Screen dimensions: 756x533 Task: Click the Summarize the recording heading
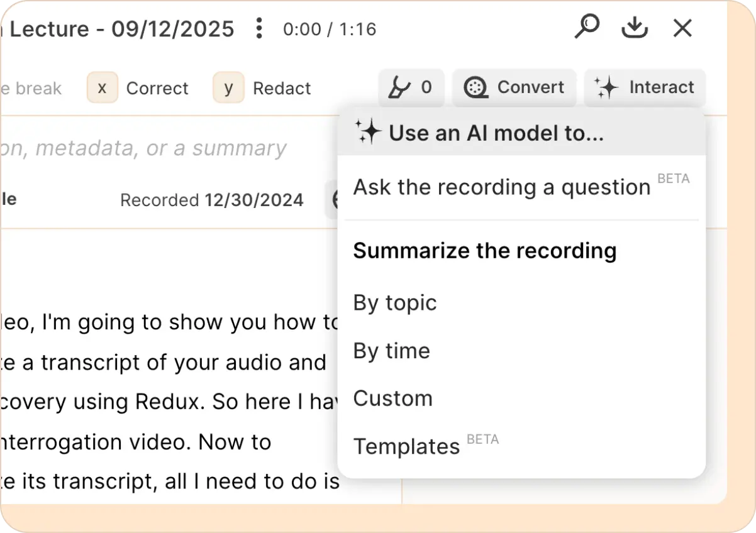tap(485, 251)
